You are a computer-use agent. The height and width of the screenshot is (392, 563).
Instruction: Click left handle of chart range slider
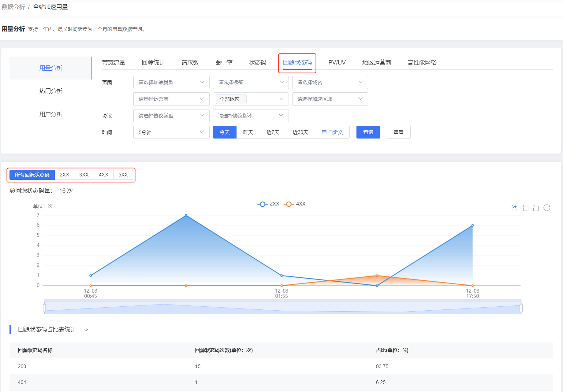[45, 308]
